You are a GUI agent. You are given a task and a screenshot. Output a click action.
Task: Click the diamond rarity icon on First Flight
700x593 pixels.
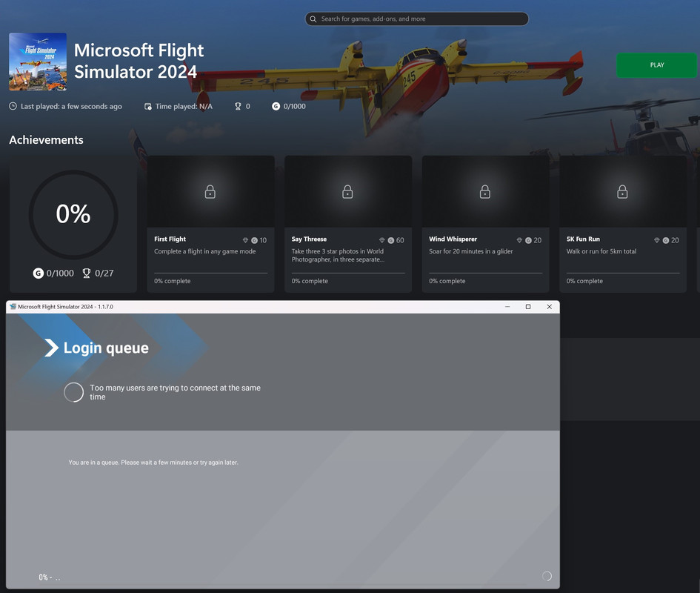point(245,240)
